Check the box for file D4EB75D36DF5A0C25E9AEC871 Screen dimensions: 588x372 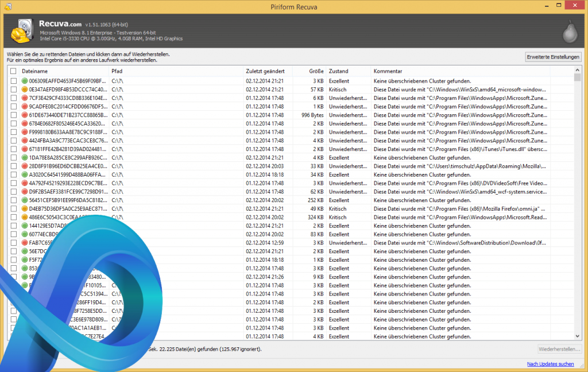tap(14, 209)
